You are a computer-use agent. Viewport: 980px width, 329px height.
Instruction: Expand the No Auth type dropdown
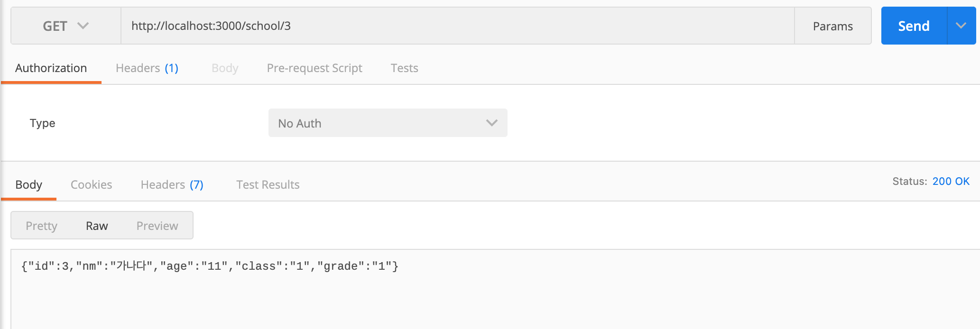point(388,123)
